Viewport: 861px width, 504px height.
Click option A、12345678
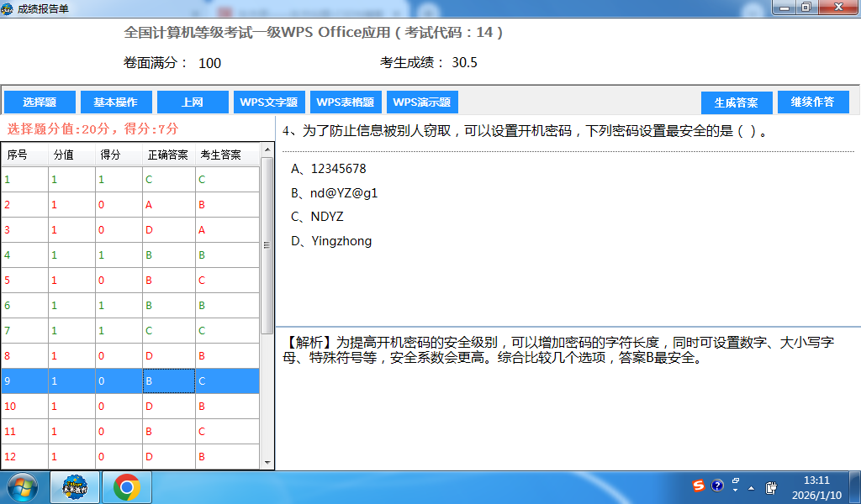tap(329, 169)
